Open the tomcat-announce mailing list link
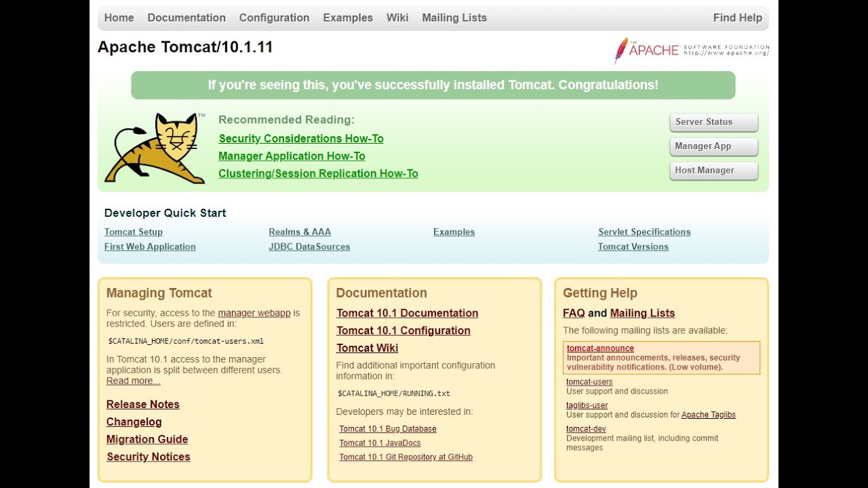The width and height of the screenshot is (868, 488). coord(600,348)
